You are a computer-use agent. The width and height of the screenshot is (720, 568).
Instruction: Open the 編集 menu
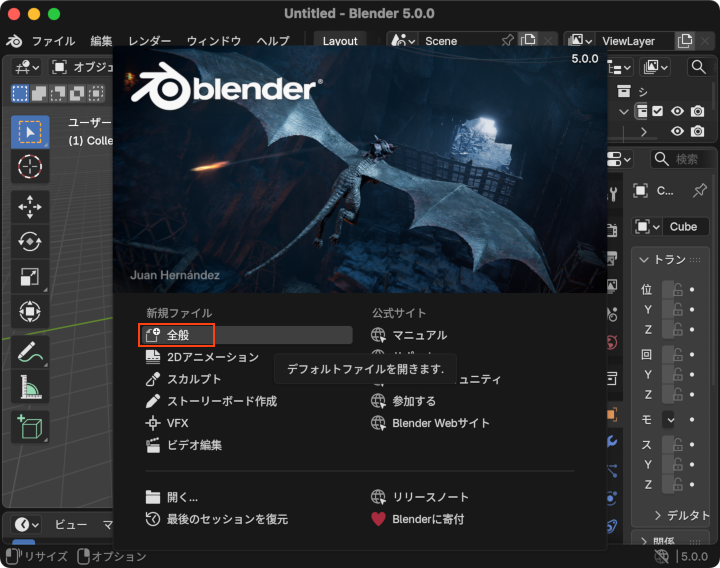click(x=101, y=41)
